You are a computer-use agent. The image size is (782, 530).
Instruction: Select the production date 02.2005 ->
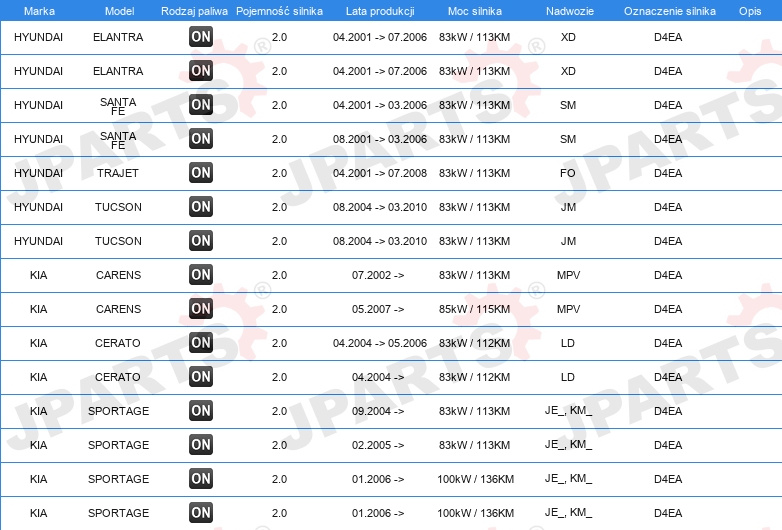point(378,445)
